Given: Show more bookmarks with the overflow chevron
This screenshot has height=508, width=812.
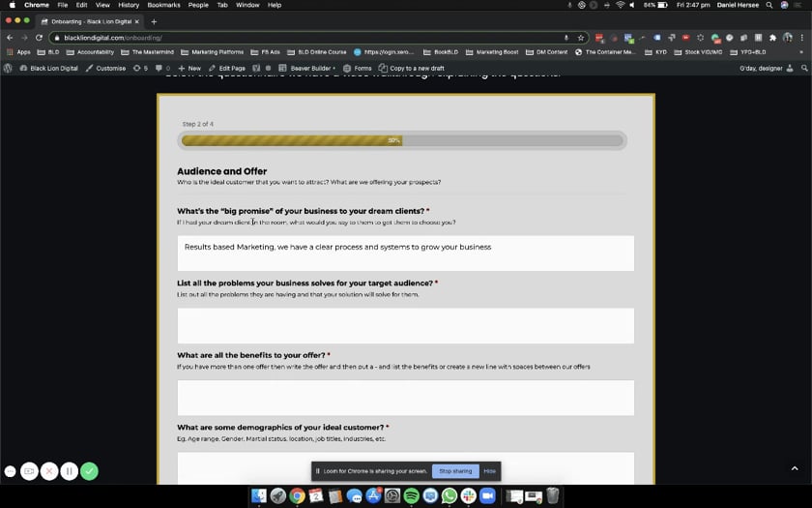Looking at the screenshot, I should pos(802,52).
